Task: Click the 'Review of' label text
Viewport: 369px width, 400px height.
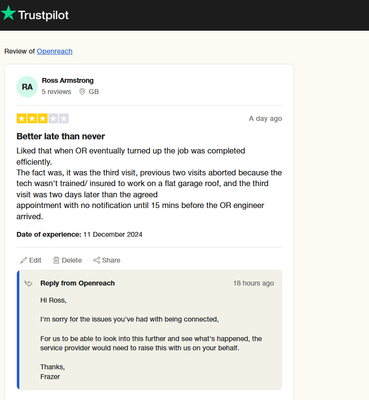Action: pyautogui.click(x=19, y=51)
